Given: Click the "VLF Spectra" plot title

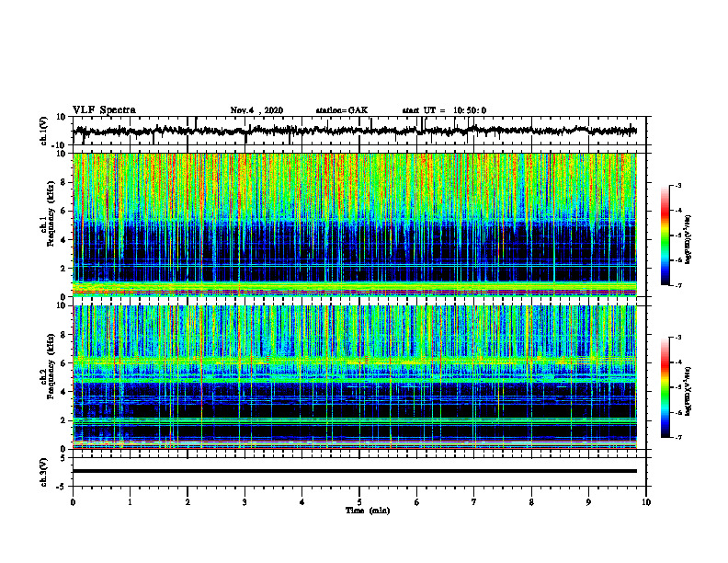Looking at the screenshot, I should pyautogui.click(x=104, y=110).
